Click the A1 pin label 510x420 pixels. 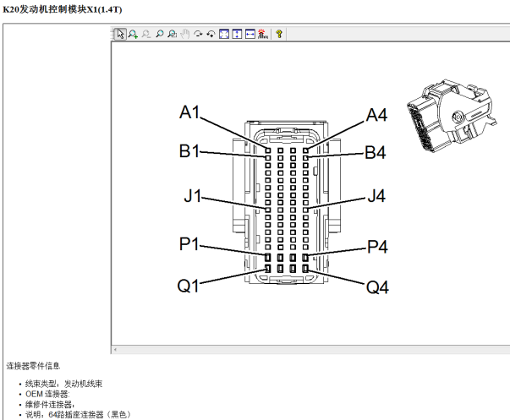[x=189, y=112]
